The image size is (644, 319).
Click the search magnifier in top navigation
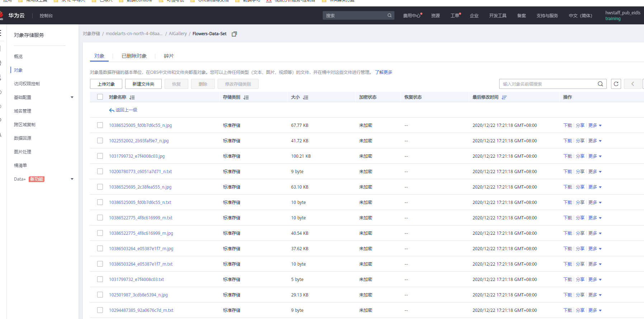(389, 15)
